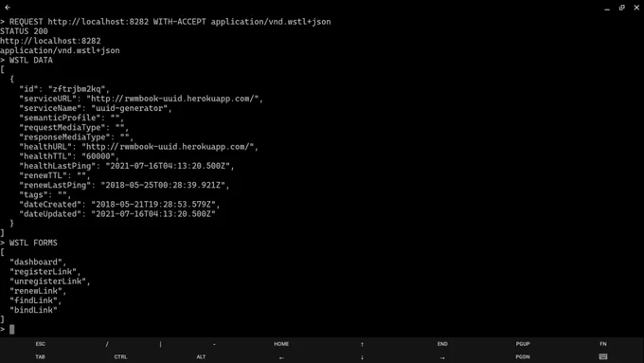The image size is (644, 363).
Task: Click the "requestMediaType" key
Action: [x=63, y=127]
